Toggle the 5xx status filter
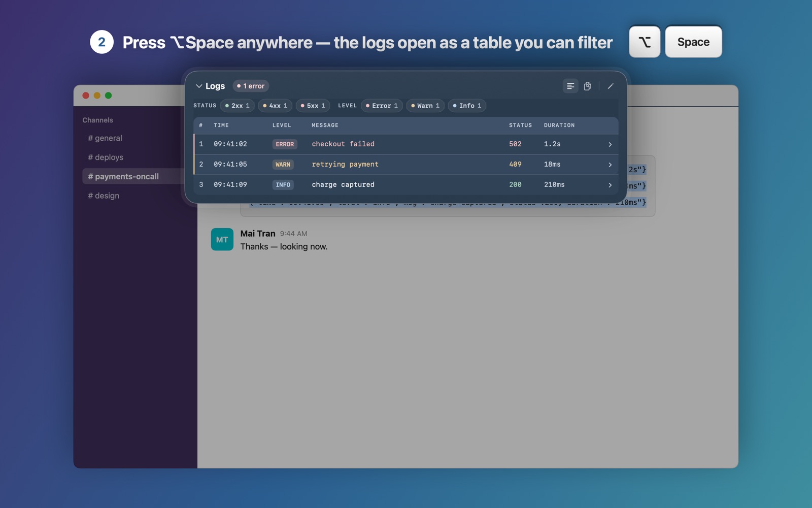Viewport: 812px width, 508px height. [x=313, y=106]
